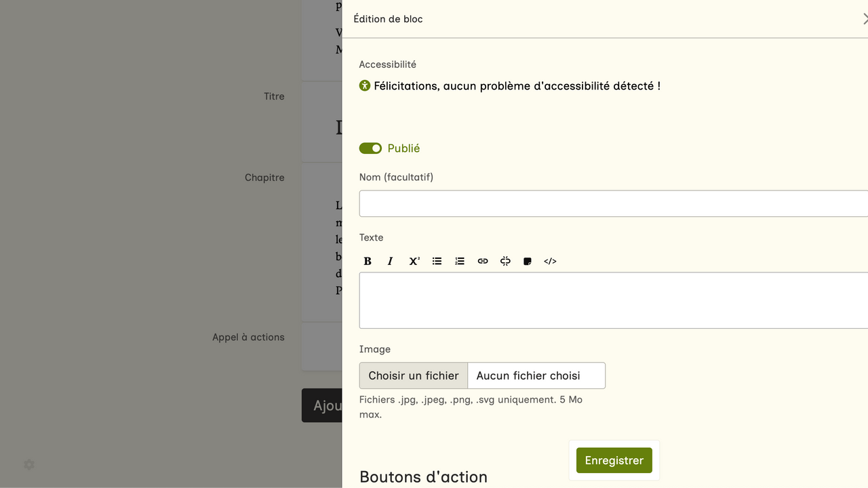Click the remove link icon

click(x=505, y=261)
